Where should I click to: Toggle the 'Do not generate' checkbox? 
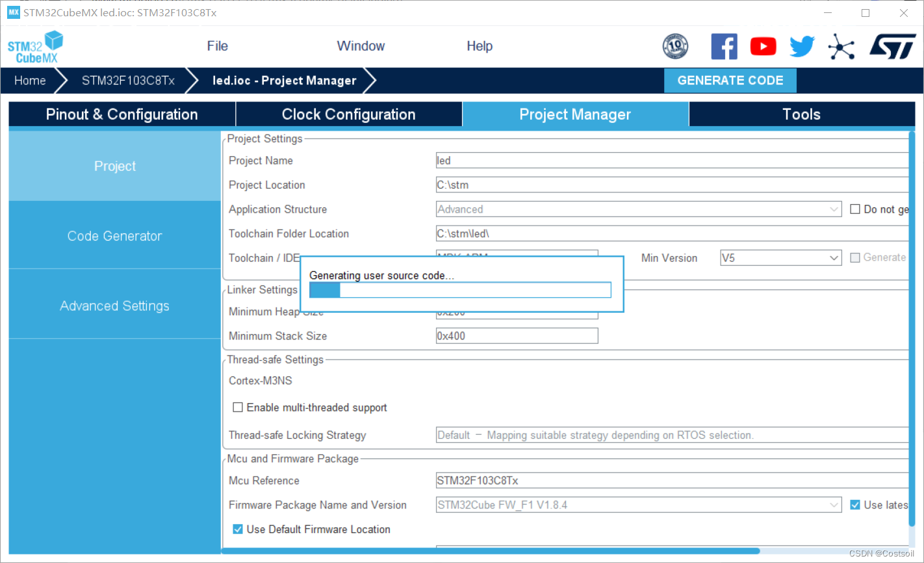(855, 209)
